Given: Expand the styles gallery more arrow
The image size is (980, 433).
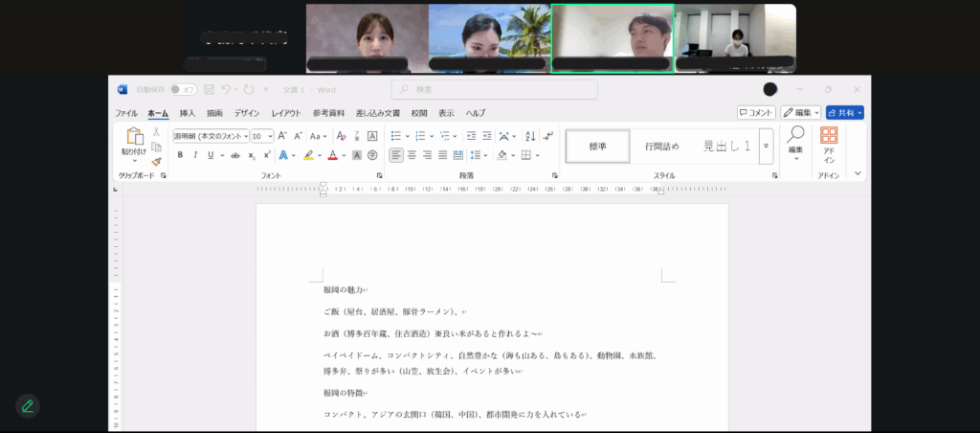Looking at the screenshot, I should tap(766, 147).
